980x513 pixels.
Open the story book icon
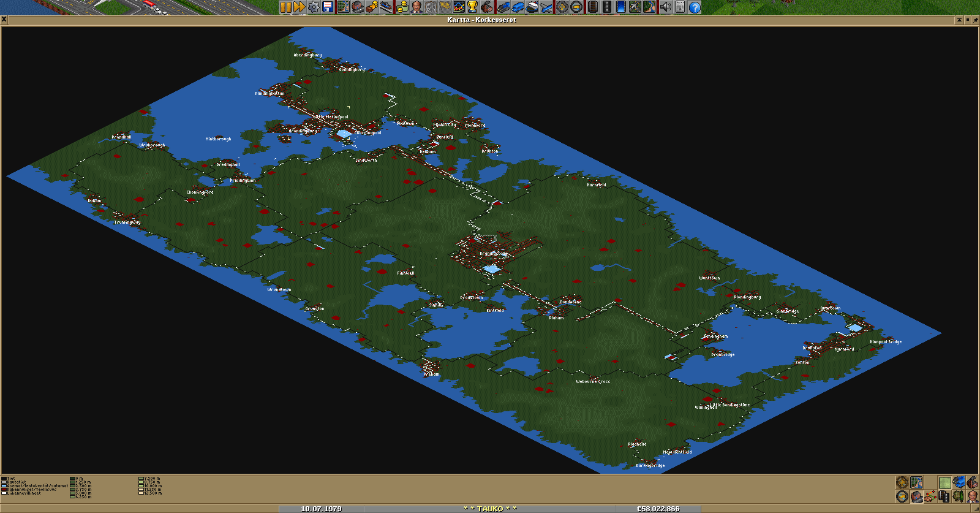click(431, 7)
